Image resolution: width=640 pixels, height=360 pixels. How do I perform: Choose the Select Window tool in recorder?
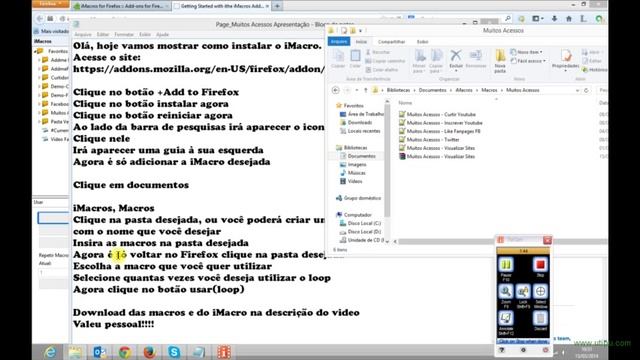[x=540, y=291]
